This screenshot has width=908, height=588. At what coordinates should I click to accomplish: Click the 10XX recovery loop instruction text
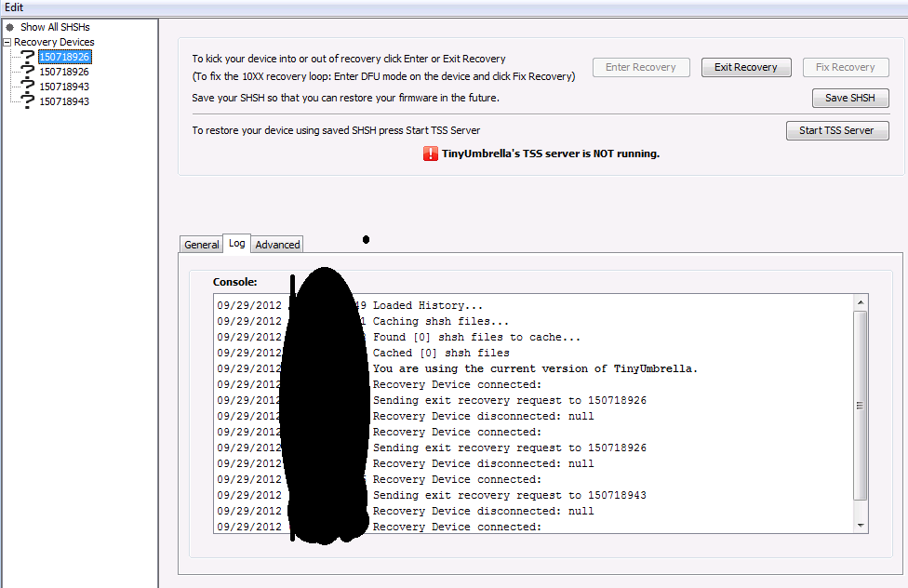click(x=383, y=76)
